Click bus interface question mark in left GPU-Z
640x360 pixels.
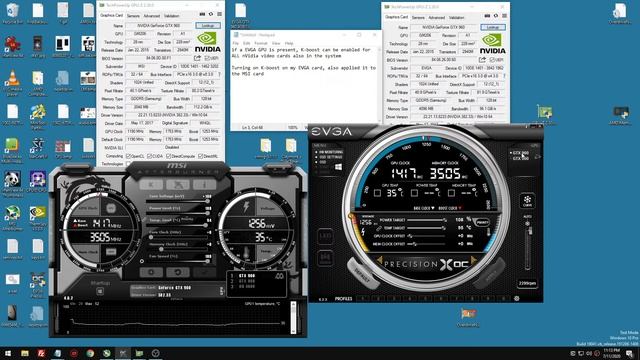(219, 75)
